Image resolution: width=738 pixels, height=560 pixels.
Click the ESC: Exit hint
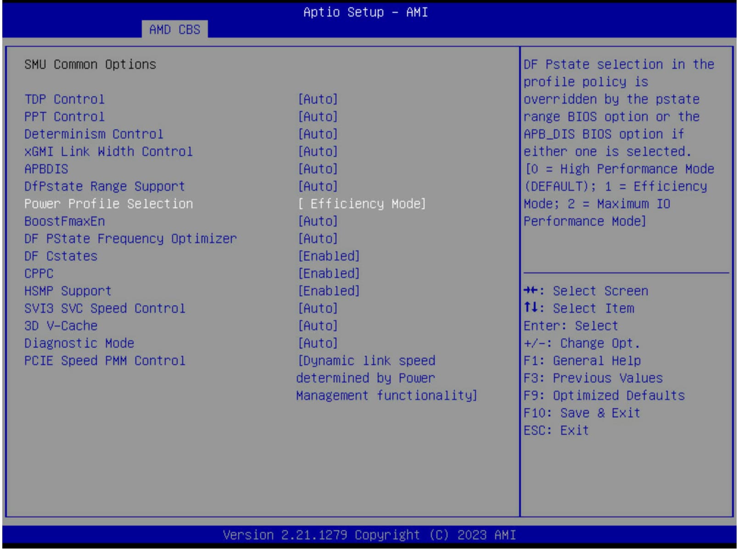pos(556,431)
